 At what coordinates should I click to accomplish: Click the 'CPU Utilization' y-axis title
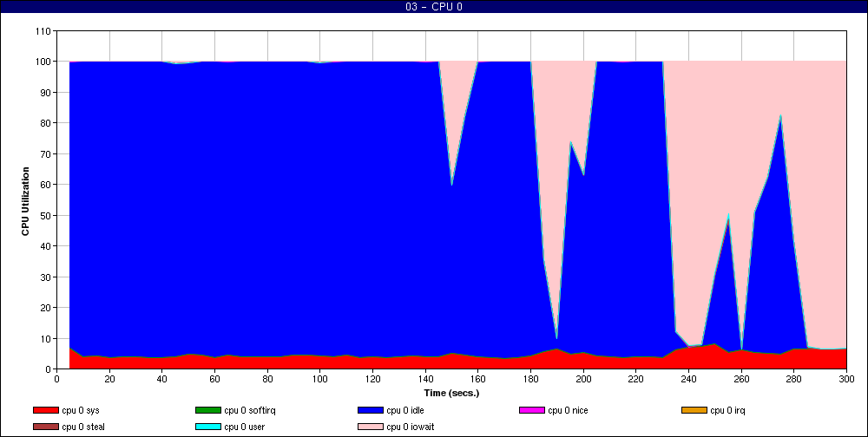(x=25, y=201)
